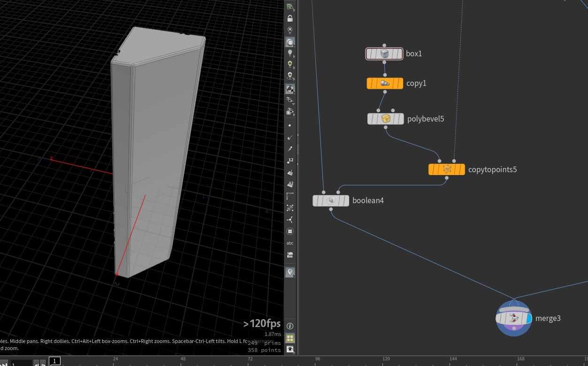Select the copy1 node
The image size is (588, 366).
pos(385,84)
